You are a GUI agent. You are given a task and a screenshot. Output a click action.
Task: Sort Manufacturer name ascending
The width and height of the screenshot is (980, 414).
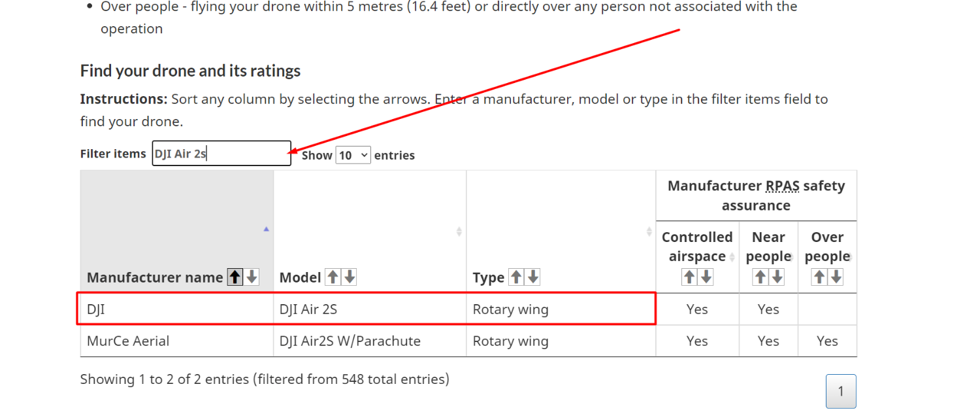(x=235, y=277)
